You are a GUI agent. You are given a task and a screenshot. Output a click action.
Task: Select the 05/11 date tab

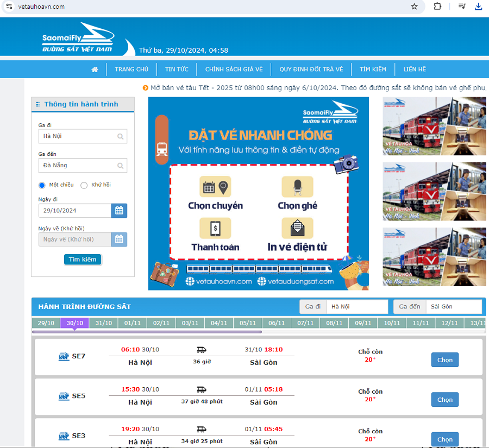(248, 323)
